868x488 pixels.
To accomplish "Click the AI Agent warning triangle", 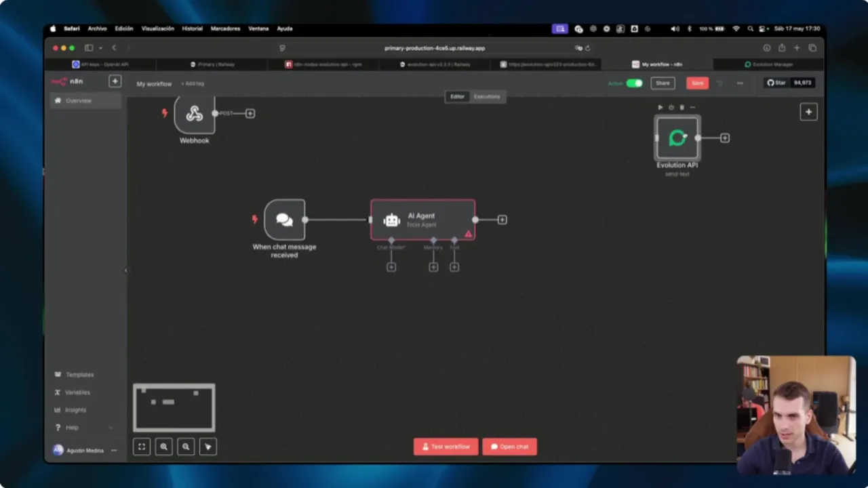I will pos(468,234).
